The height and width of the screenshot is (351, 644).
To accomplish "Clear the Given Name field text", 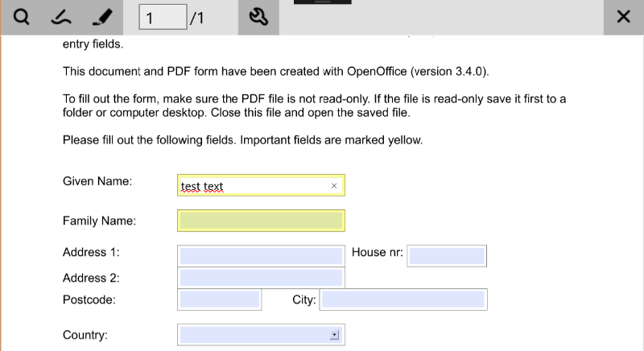I will [334, 186].
